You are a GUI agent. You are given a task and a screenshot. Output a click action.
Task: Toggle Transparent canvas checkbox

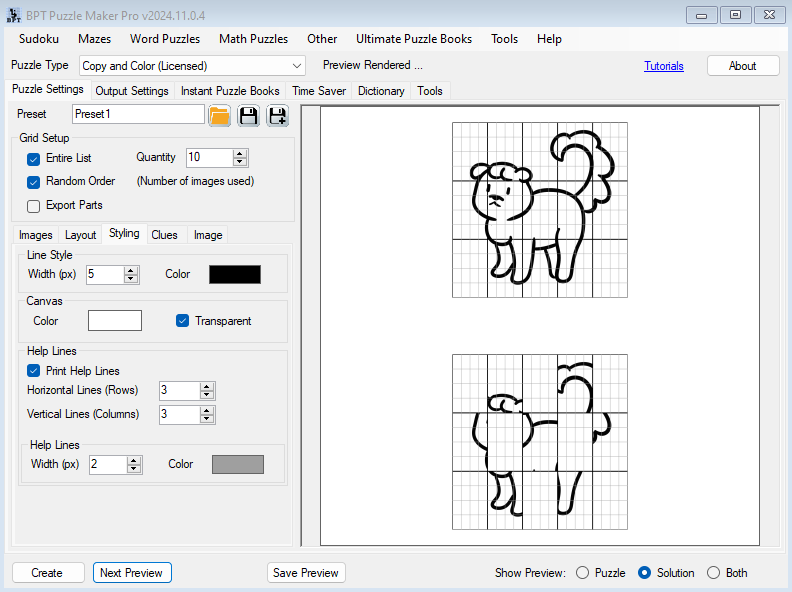(x=182, y=321)
